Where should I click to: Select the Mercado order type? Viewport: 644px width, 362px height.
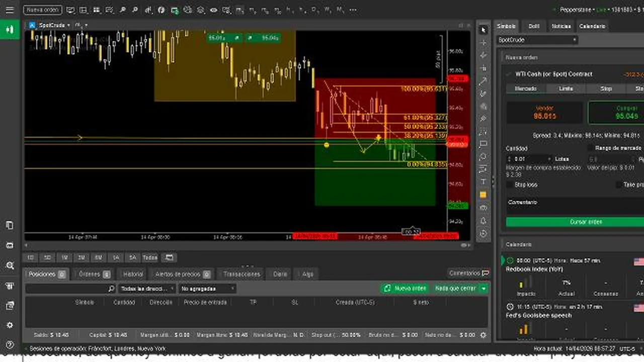coord(525,88)
